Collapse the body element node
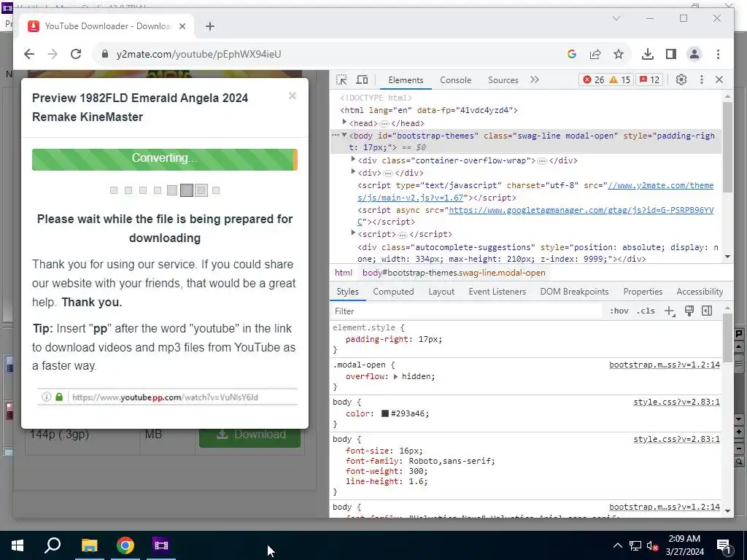The height and width of the screenshot is (560, 747). click(344, 135)
